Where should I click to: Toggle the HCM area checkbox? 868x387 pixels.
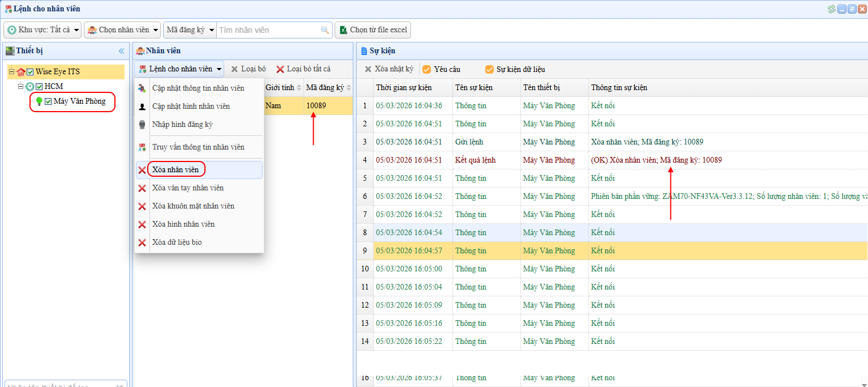point(39,87)
